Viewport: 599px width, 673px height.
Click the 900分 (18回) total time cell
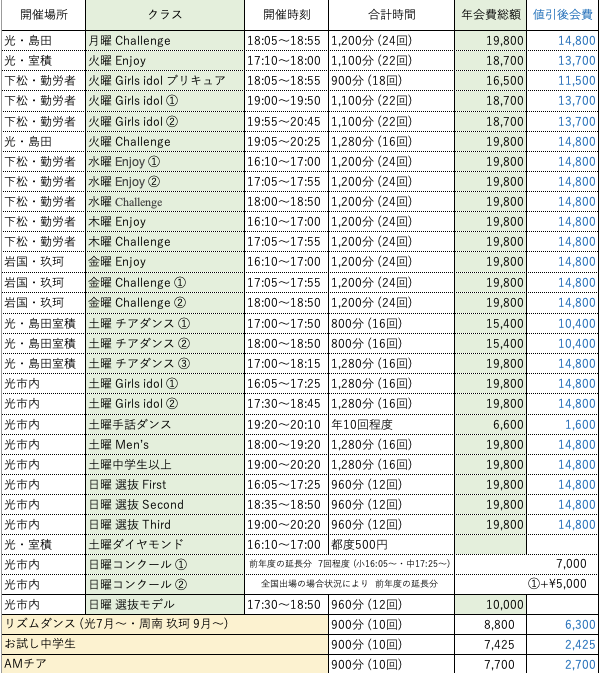click(x=391, y=81)
